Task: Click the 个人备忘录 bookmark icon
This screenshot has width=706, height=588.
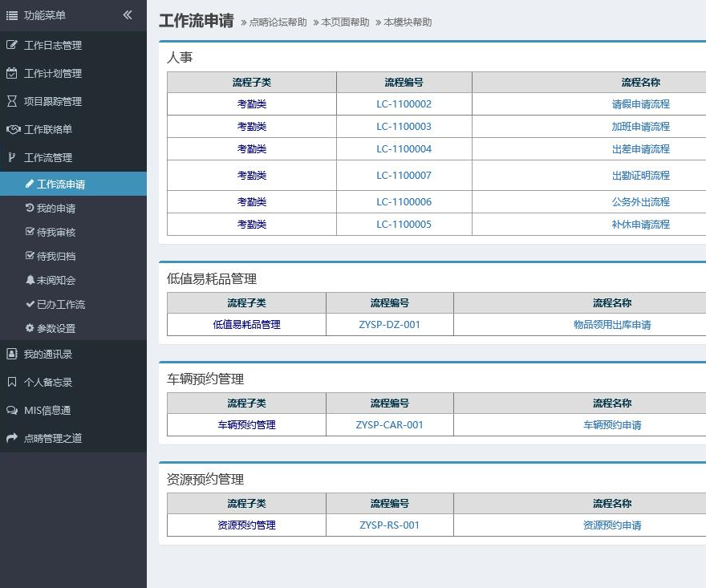Action: (11, 382)
